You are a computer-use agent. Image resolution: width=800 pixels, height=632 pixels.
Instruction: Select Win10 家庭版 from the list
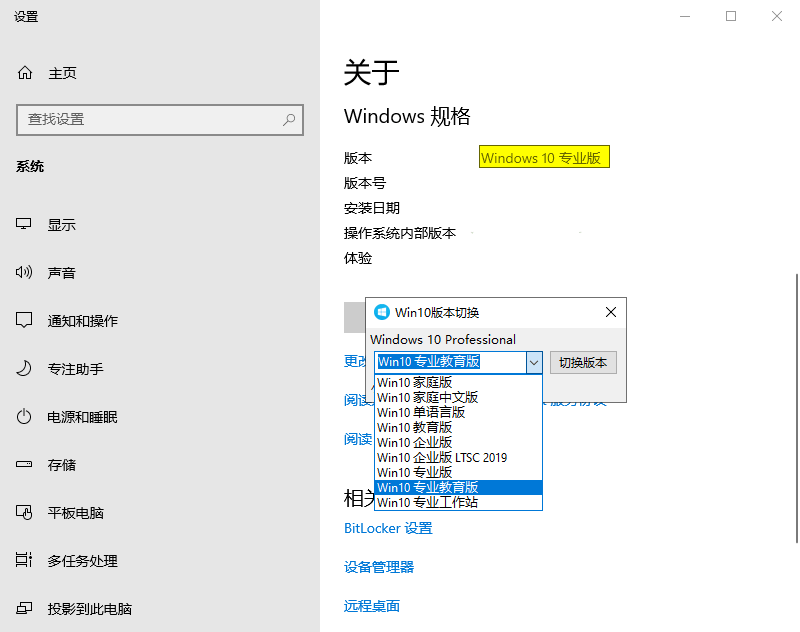coord(415,382)
